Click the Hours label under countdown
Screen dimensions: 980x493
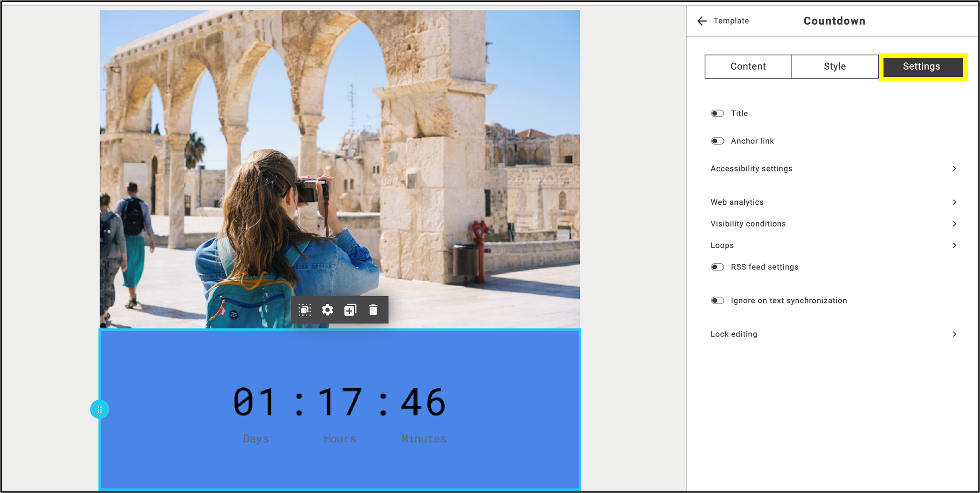tap(340, 439)
